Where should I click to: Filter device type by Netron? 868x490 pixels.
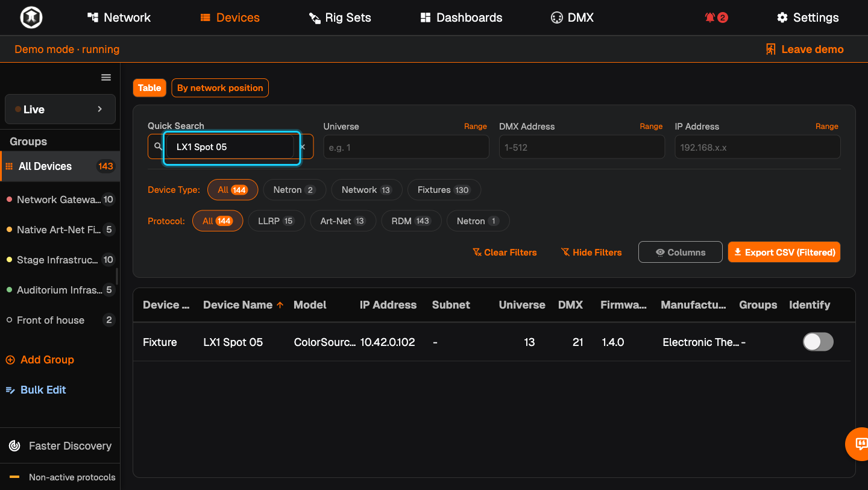point(294,190)
